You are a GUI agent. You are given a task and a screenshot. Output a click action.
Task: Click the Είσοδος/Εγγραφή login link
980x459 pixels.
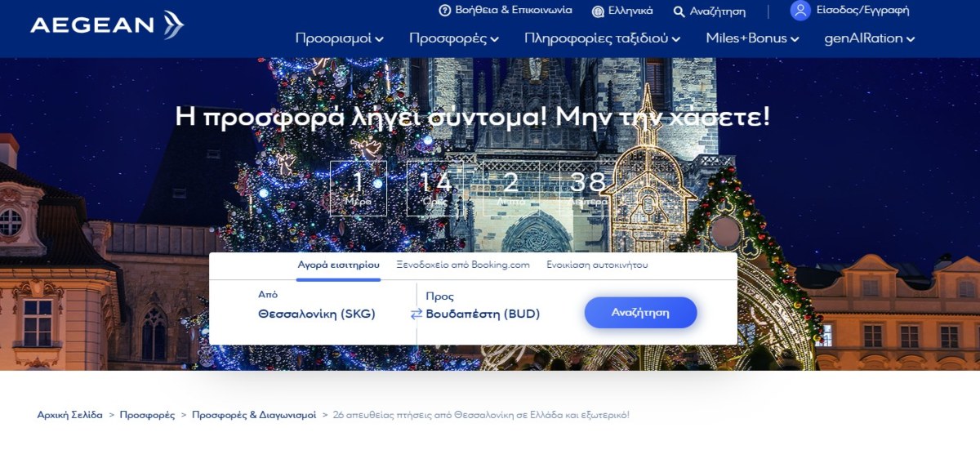862,11
